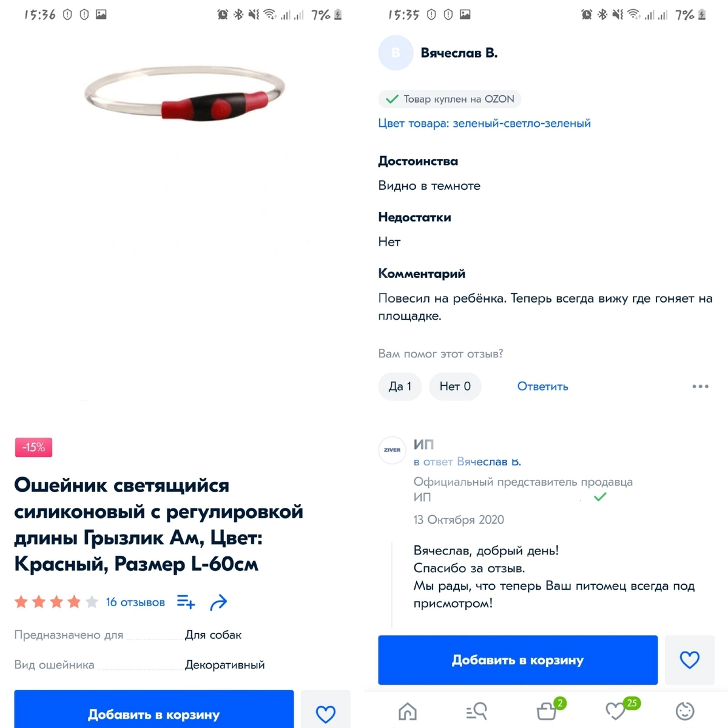Click 'Ответить' to reply to review
The width and height of the screenshot is (728, 728).
(x=542, y=386)
